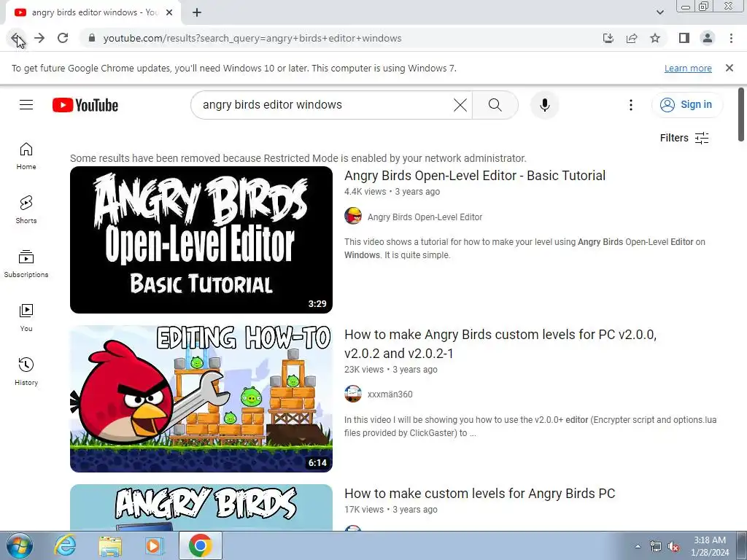Click the page vertical scrollbar thumb

point(741,114)
